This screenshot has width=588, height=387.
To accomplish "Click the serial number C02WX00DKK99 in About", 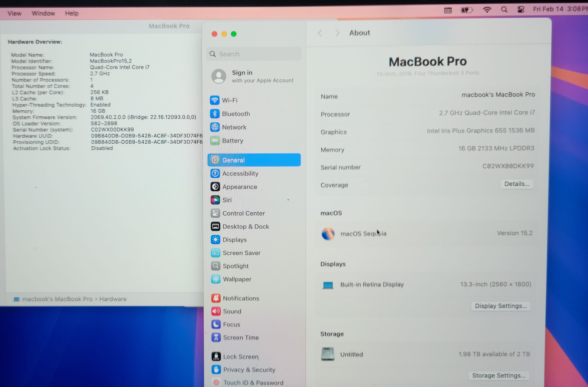I will point(508,166).
